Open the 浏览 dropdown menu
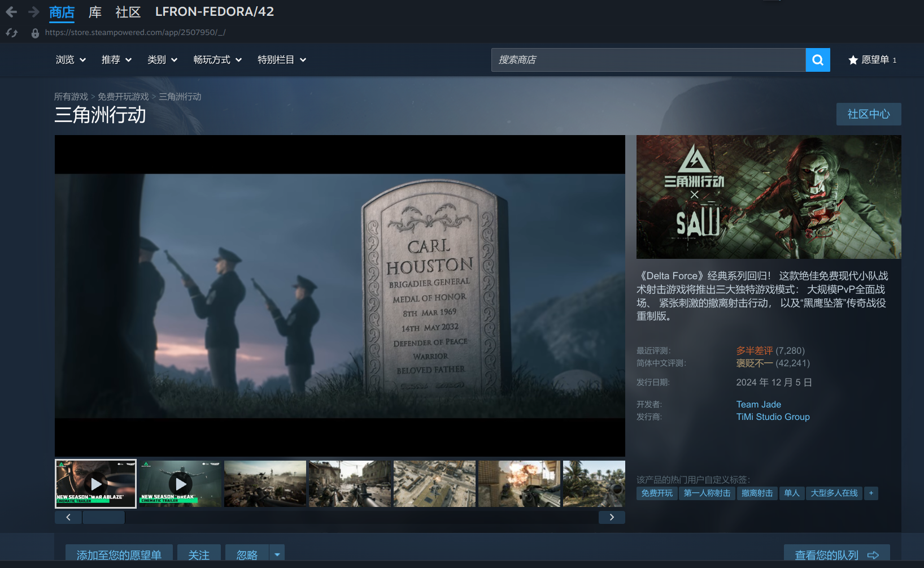The height and width of the screenshot is (568, 924). 71,60
